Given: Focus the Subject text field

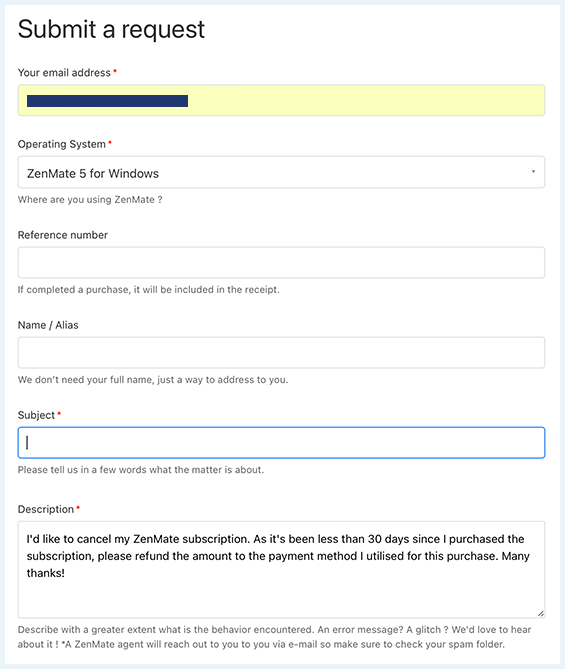Looking at the screenshot, I should pyautogui.click(x=281, y=442).
